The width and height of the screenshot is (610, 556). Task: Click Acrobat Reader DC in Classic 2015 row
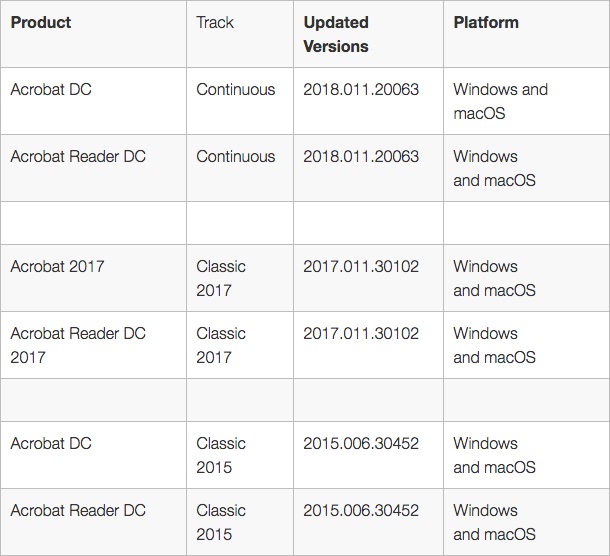tap(78, 510)
